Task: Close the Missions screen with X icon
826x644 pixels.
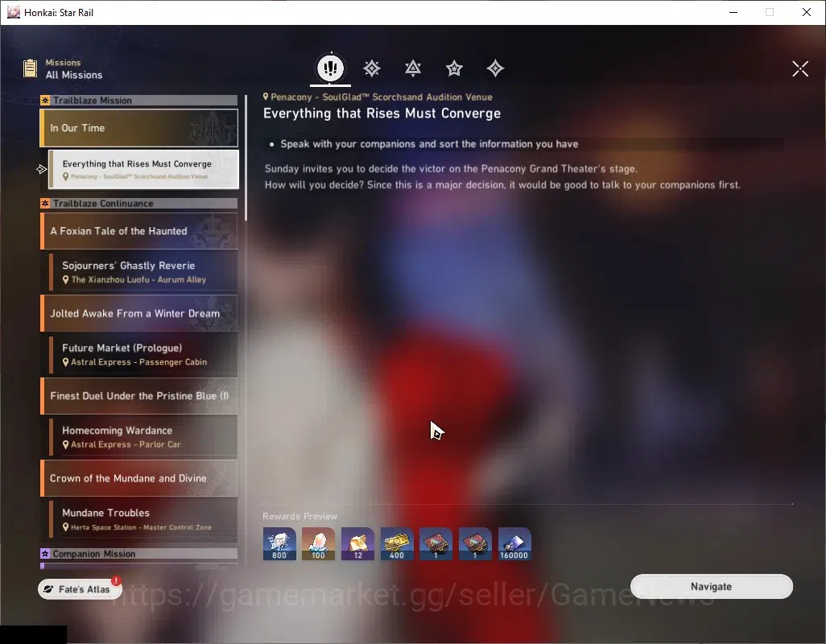Action: pos(800,68)
